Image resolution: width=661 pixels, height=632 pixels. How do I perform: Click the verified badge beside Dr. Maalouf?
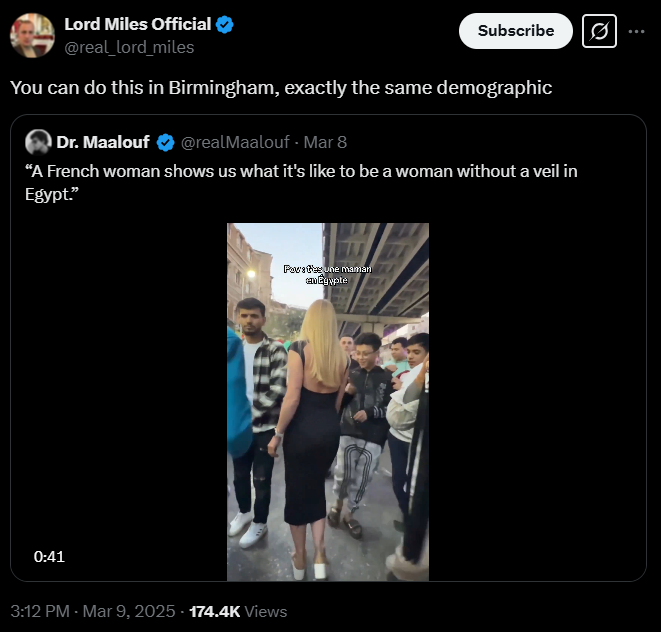[x=165, y=142]
